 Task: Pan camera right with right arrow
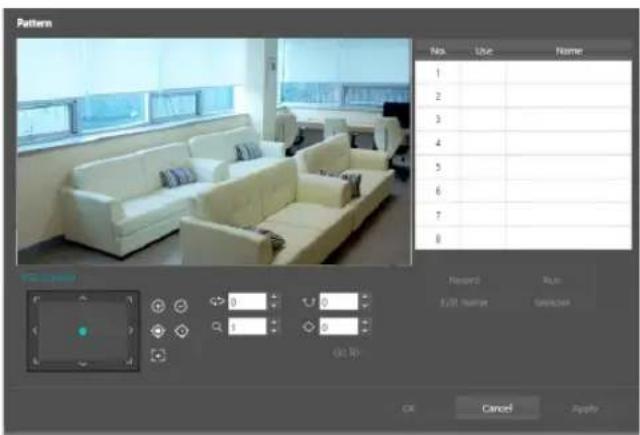[131, 330]
